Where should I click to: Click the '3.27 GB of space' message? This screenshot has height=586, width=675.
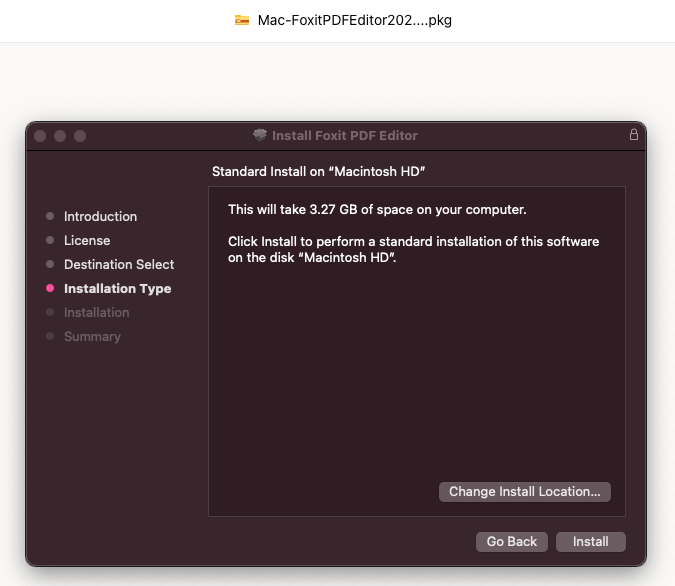pos(377,210)
